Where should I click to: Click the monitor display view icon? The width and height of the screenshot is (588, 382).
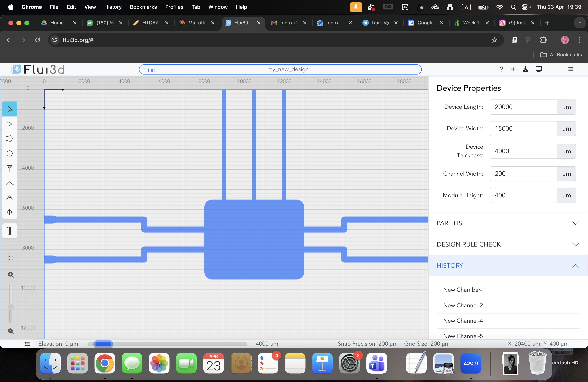click(x=539, y=69)
